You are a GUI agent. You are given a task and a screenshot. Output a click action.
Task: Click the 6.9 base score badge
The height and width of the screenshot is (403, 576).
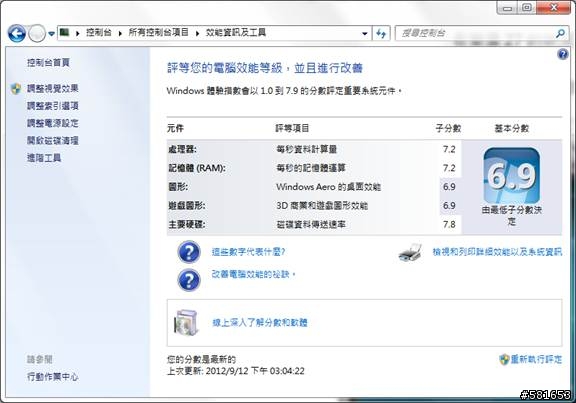[x=512, y=176]
